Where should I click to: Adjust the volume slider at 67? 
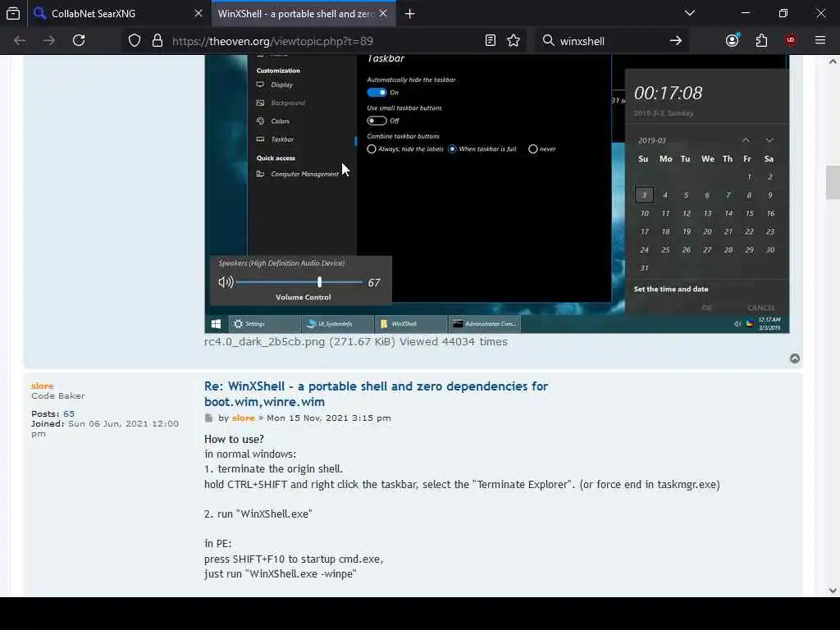tap(319, 282)
